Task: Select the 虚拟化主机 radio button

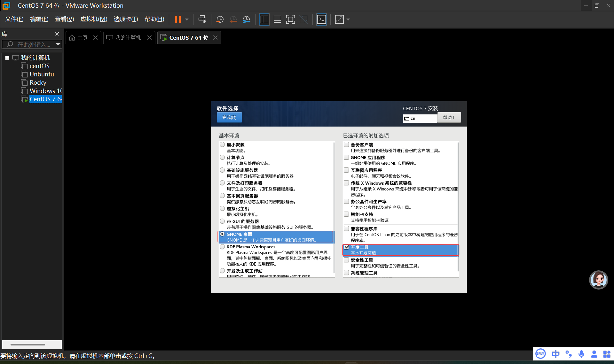Action: [223, 209]
